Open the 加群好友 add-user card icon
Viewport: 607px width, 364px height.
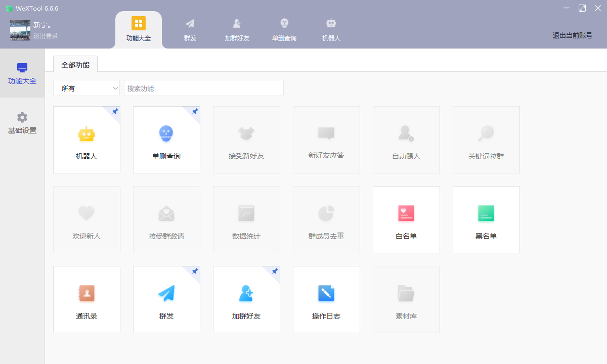[x=246, y=293]
